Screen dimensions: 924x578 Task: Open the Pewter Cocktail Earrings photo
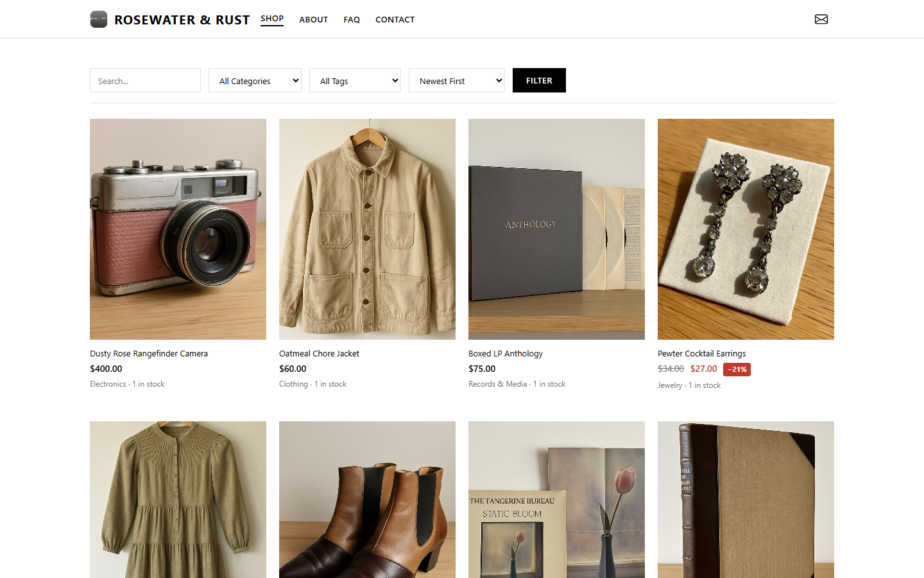point(746,229)
